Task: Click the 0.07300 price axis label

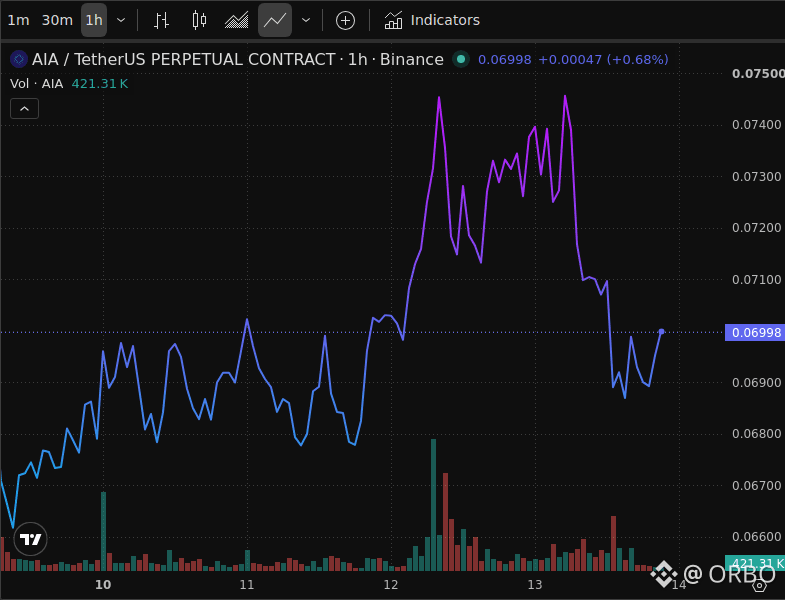Action: [x=756, y=177]
